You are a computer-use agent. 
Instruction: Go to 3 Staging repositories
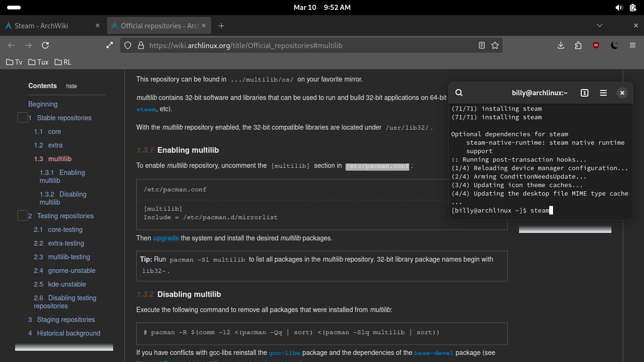click(61, 320)
